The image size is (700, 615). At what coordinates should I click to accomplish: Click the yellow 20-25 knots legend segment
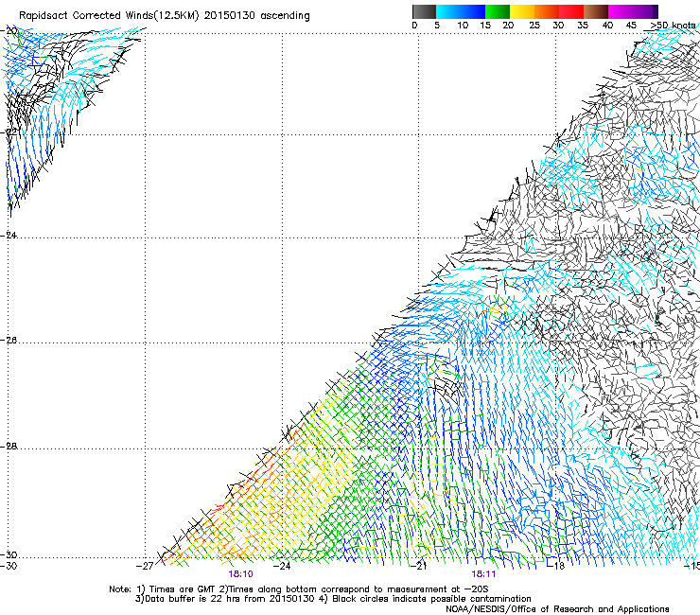coord(522,11)
